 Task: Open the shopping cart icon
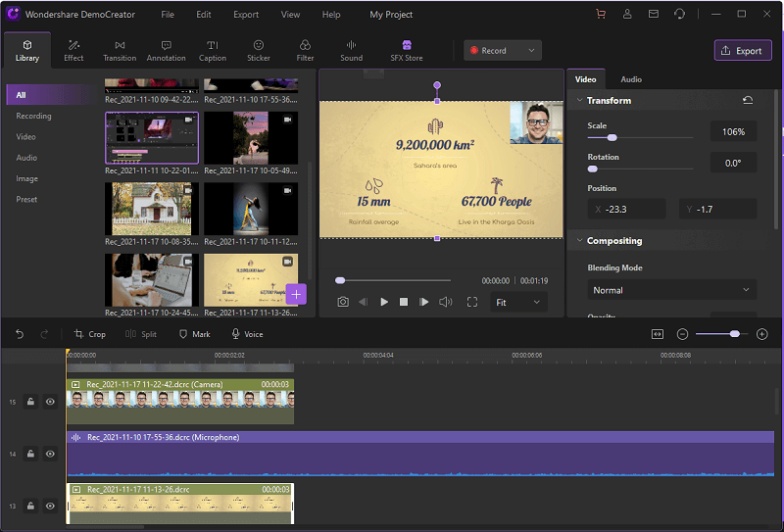601,15
